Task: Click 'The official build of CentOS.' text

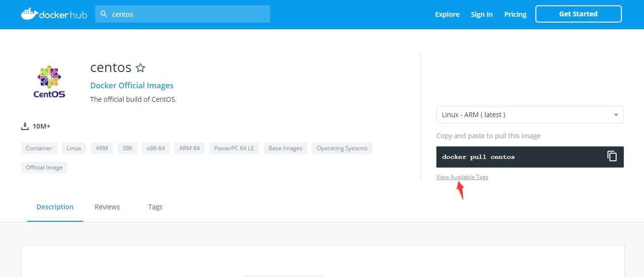Action: [x=134, y=100]
